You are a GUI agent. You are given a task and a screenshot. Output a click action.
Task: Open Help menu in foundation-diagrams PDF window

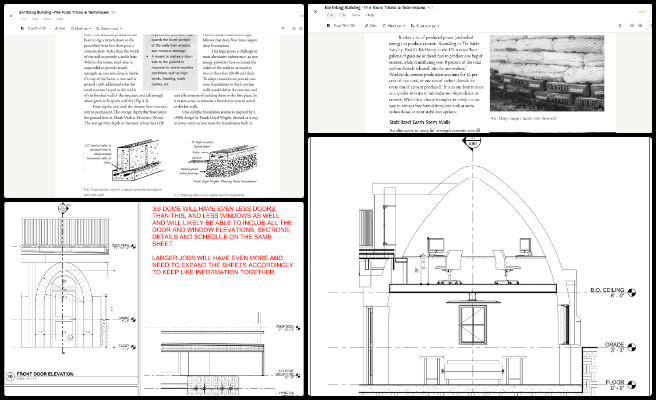tap(59, 19)
